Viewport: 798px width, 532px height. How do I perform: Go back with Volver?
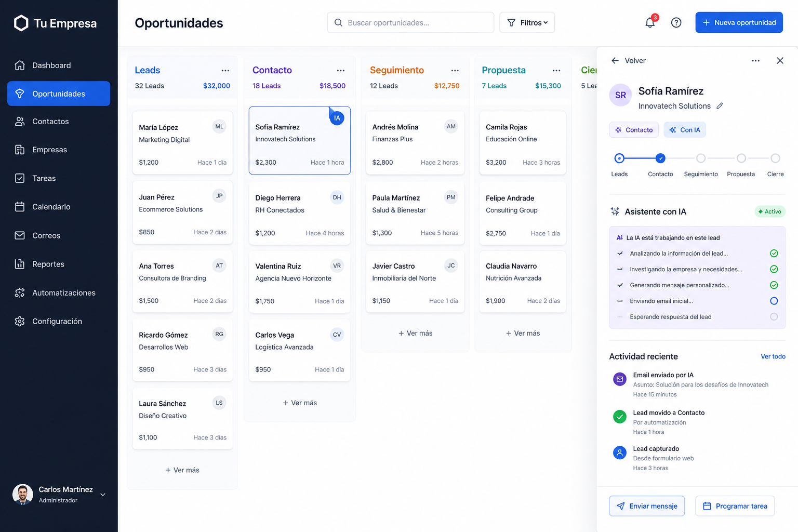629,61
